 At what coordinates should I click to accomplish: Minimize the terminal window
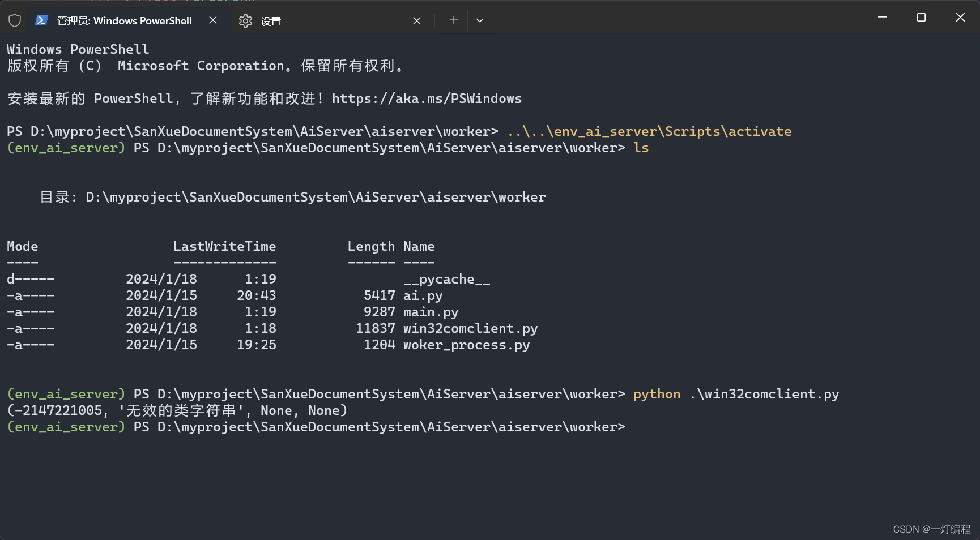coord(882,18)
